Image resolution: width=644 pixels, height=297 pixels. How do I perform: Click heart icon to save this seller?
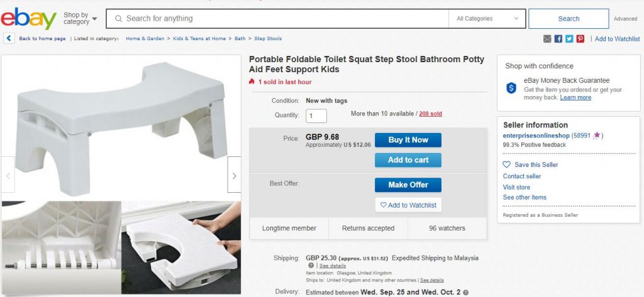pos(507,165)
